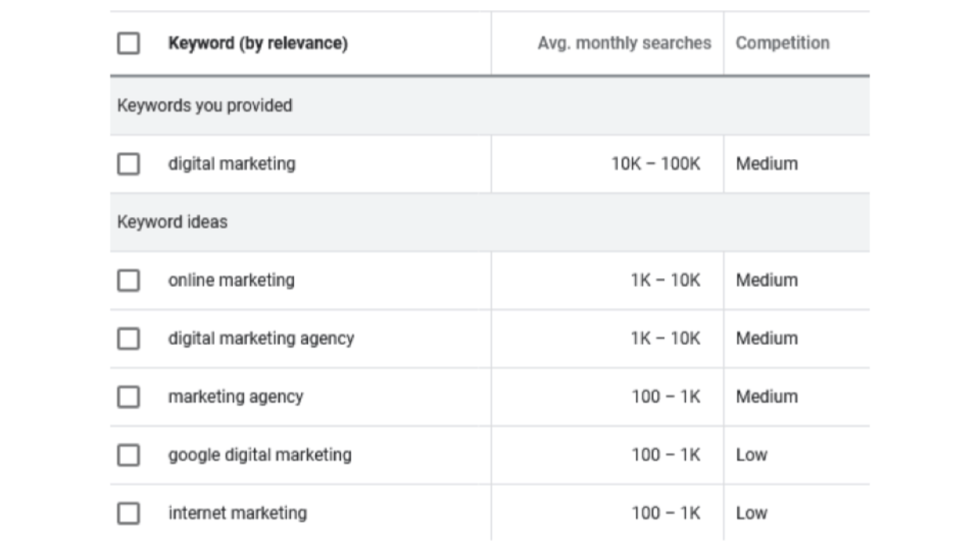Tick the internet marketing checkbox
Viewport: 980px width, 551px height.
pos(129,513)
